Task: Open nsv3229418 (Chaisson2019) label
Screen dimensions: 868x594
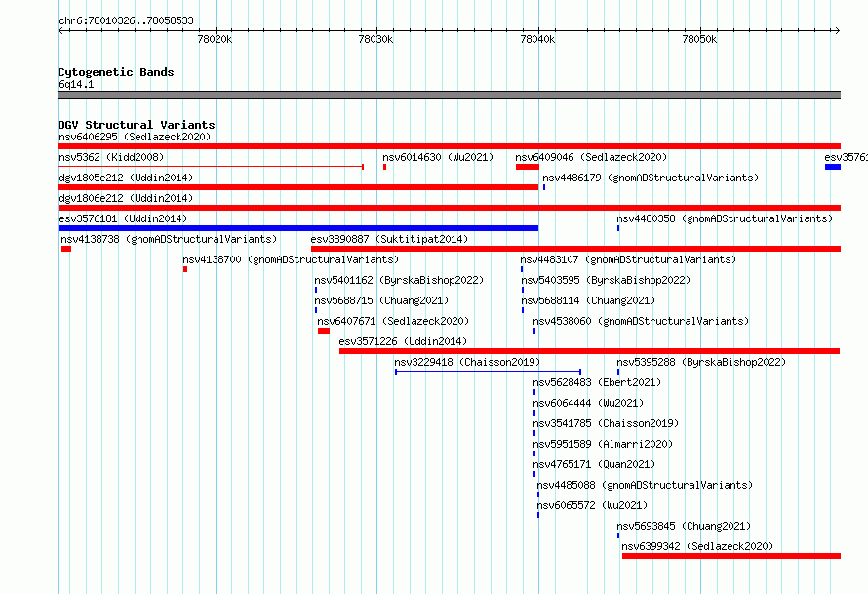Action: (x=467, y=362)
